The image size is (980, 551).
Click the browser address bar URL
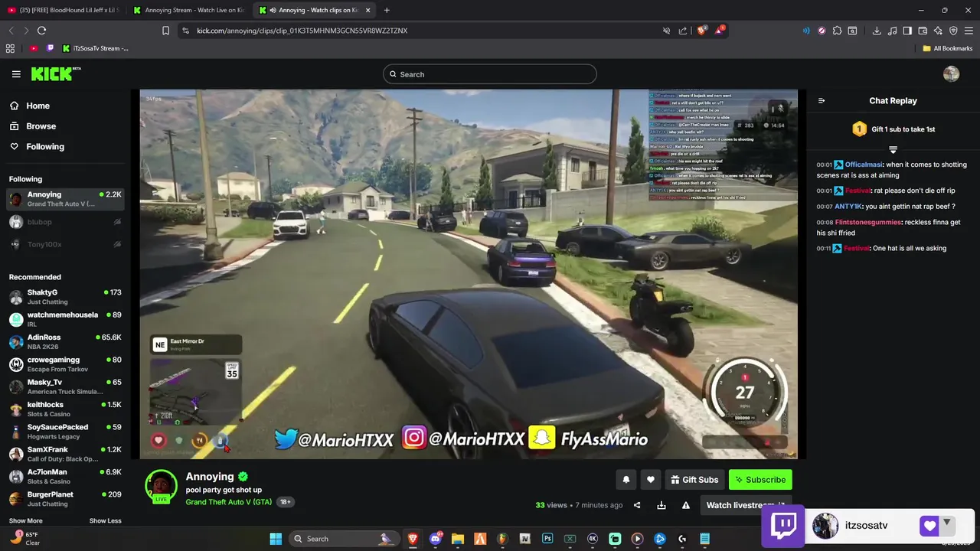[x=302, y=31]
